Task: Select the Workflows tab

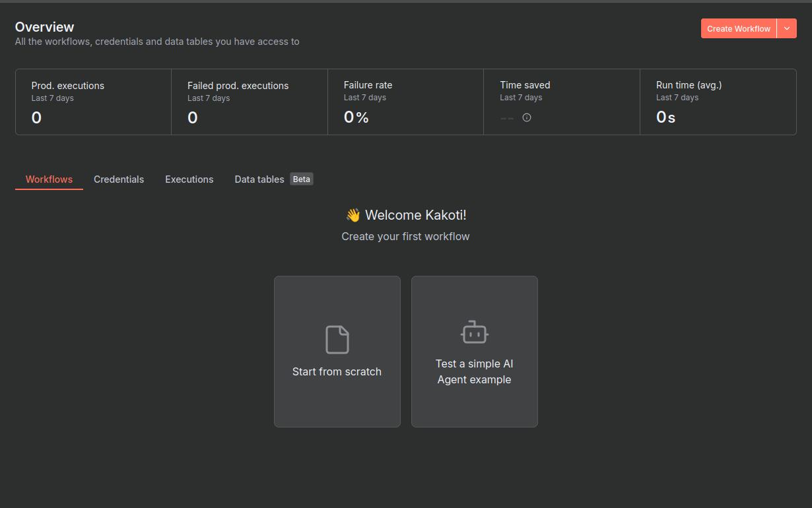Action: [49, 179]
